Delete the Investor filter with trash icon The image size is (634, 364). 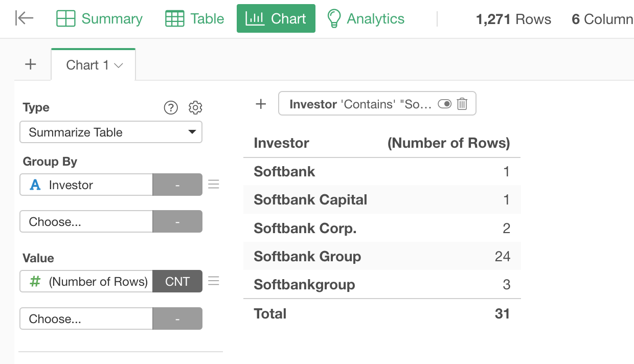(x=462, y=104)
